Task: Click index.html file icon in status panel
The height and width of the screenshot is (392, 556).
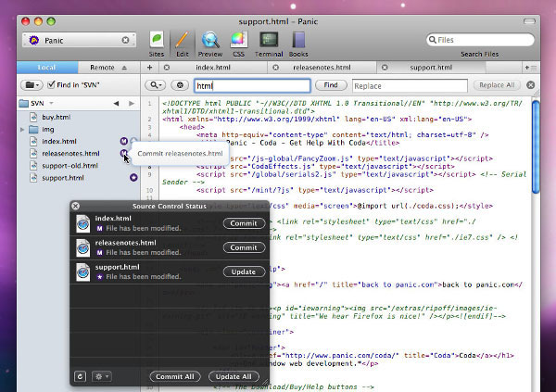Action: click(x=83, y=223)
